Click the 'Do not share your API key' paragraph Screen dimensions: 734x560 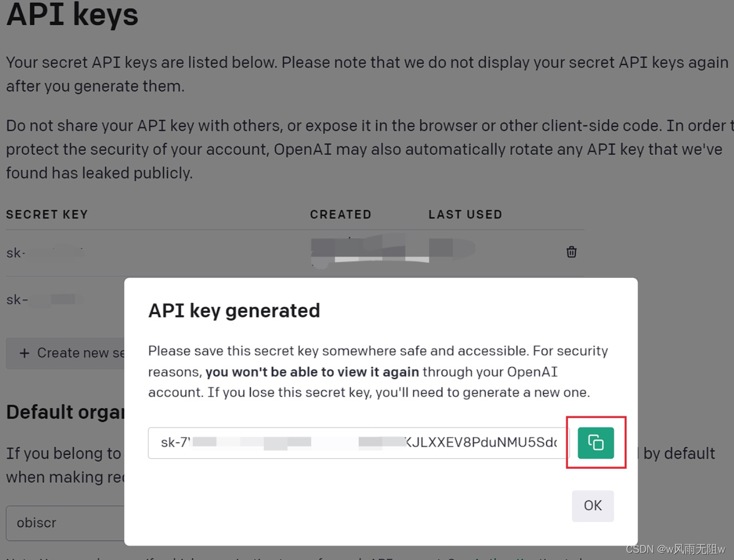click(367, 149)
